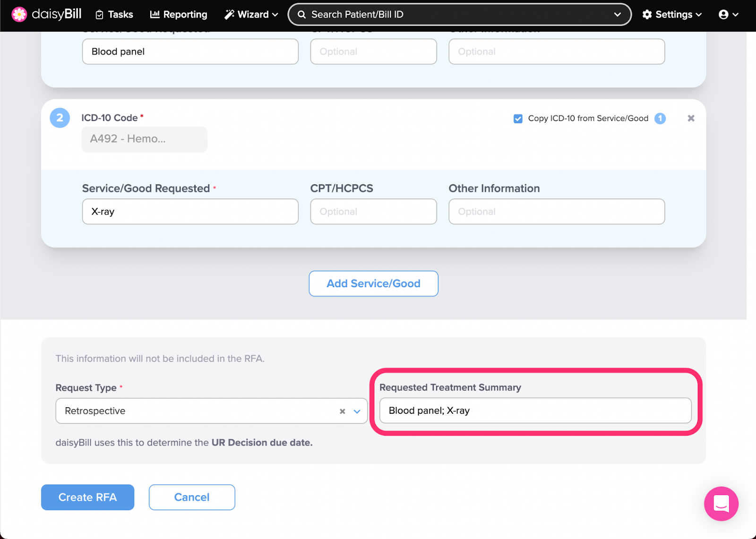
Task: Edit the Blood panel service field
Action: pos(190,51)
